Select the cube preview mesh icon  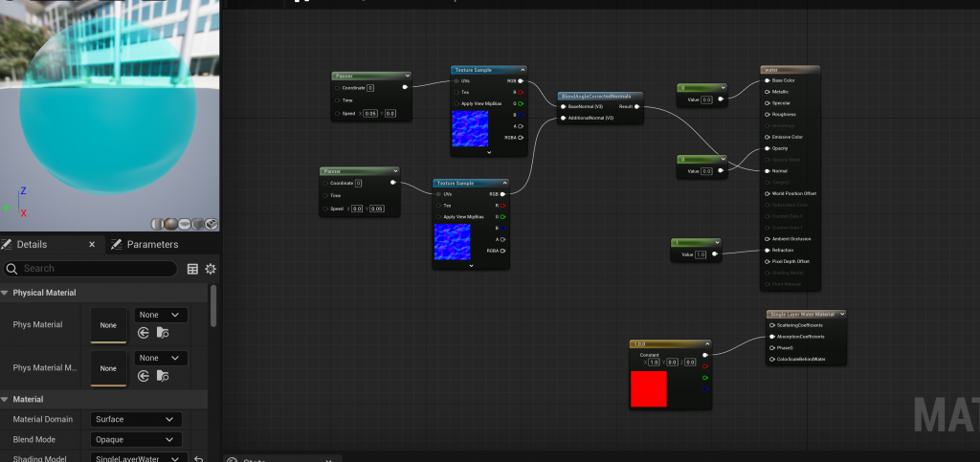[197, 224]
